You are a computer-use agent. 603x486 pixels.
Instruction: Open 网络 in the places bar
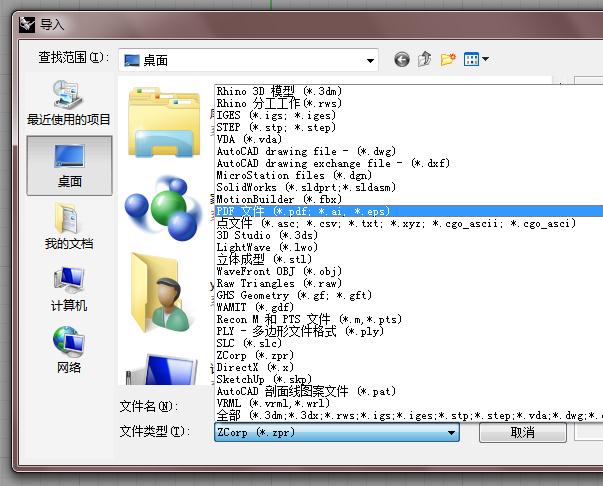pos(69,349)
